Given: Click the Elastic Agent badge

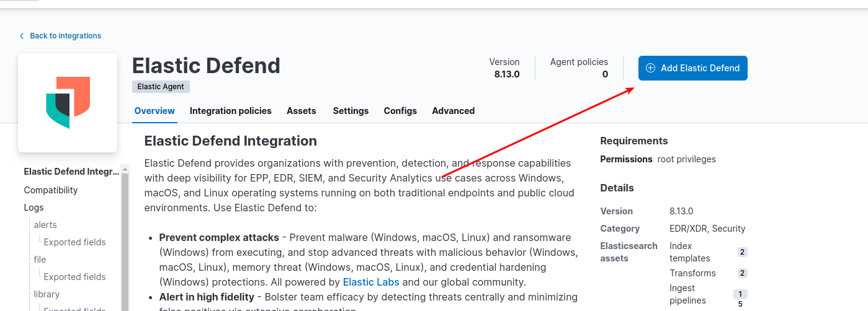Looking at the screenshot, I should [x=161, y=87].
